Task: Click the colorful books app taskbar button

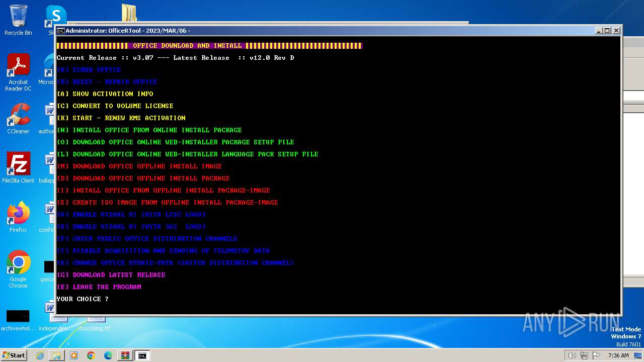Action: 125,355
